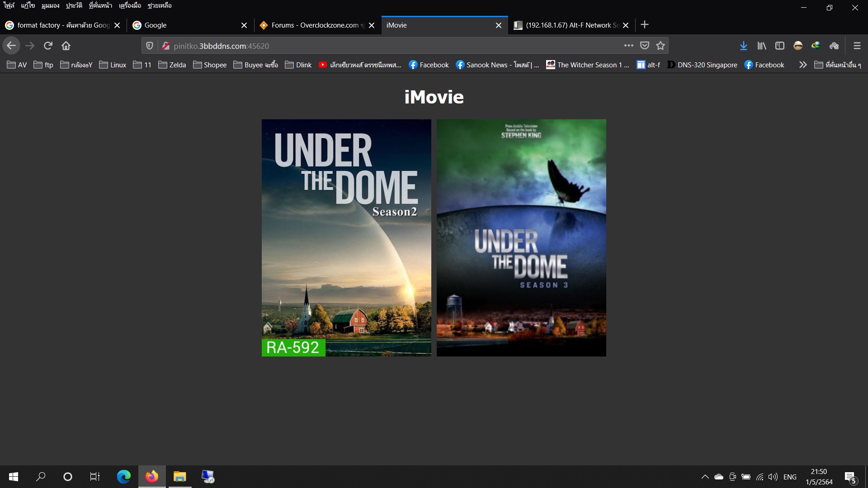Close the format factory tab
The width and height of the screenshot is (868, 488).
117,25
